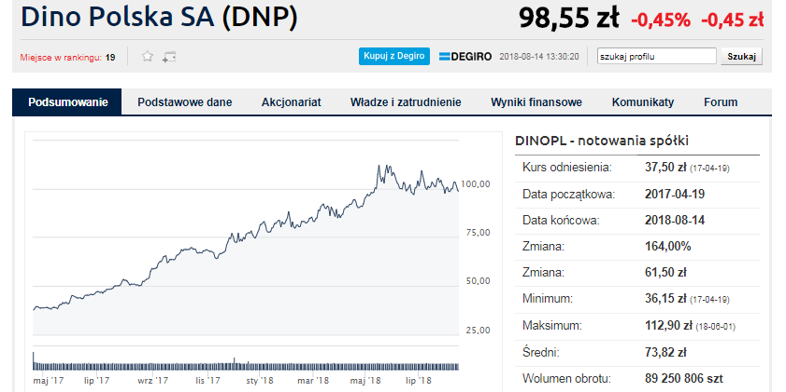Click the Dino Polska SA (DNP) title
Screen dimensions: 786x392
tap(159, 17)
